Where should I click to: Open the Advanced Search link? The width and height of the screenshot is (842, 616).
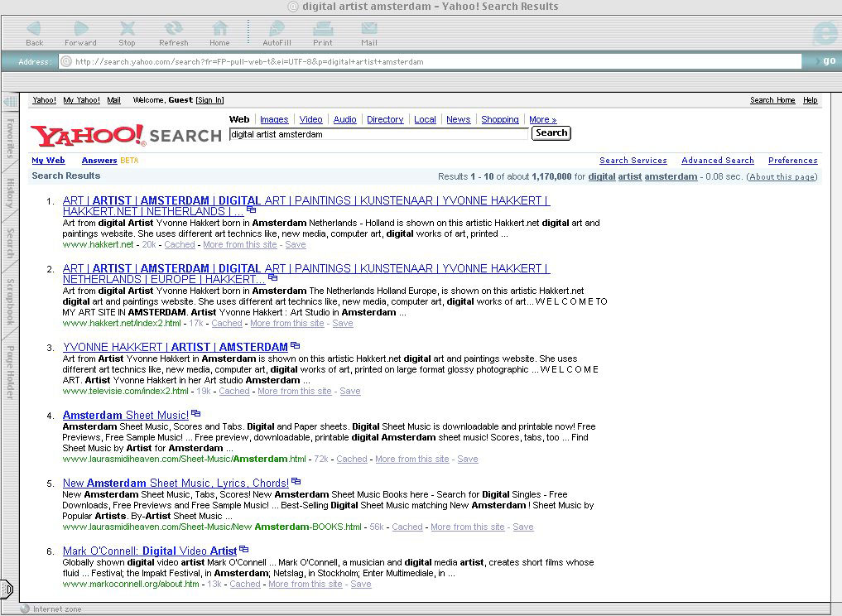(x=718, y=161)
